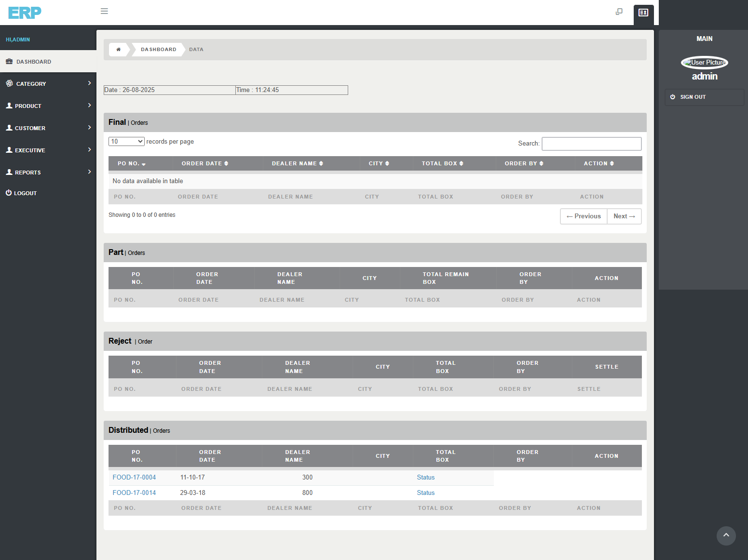The width and height of the screenshot is (748, 560).
Task: Expand the Reports sidebar menu
Action: pos(48,173)
